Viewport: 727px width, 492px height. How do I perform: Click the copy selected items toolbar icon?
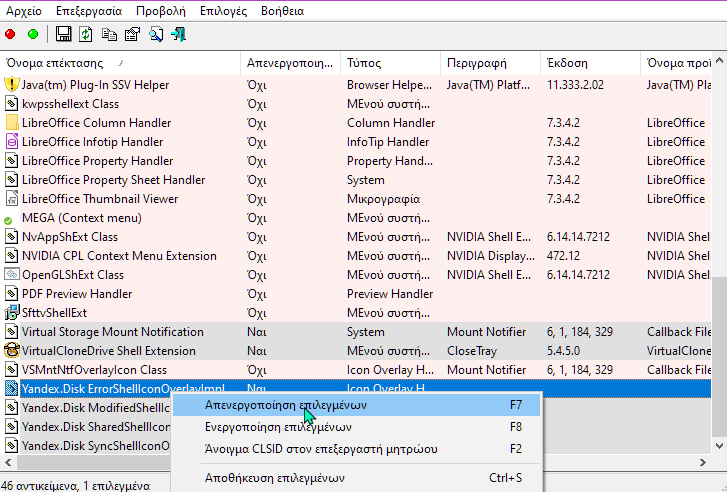pyautogui.click(x=109, y=34)
